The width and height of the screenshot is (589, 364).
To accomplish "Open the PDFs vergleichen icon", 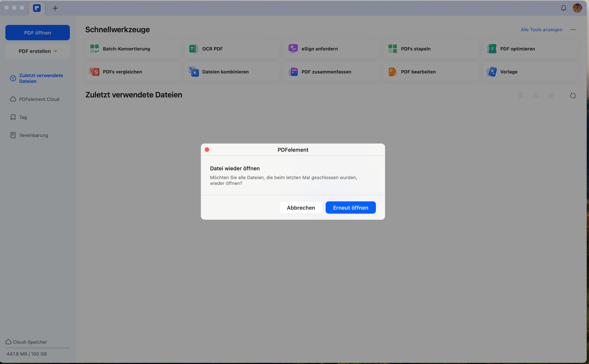I will click(x=94, y=72).
